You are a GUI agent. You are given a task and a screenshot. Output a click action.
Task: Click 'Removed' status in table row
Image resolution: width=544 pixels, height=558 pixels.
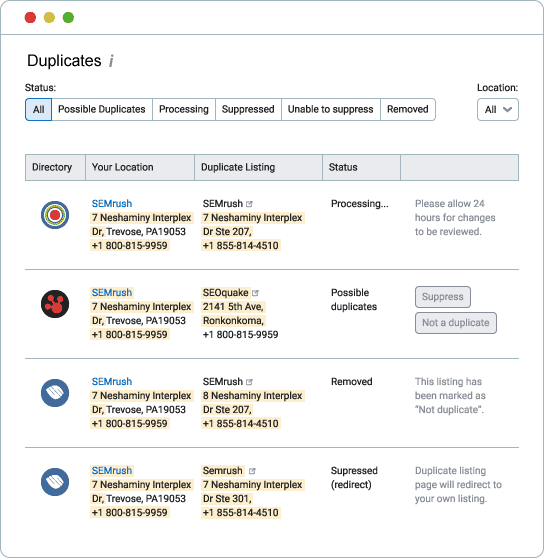pyautogui.click(x=352, y=382)
